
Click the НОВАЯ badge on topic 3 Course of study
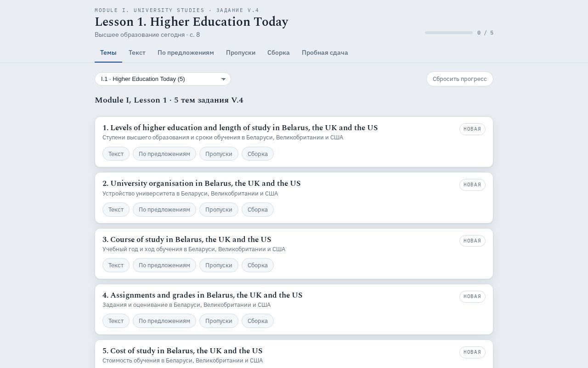(x=472, y=241)
